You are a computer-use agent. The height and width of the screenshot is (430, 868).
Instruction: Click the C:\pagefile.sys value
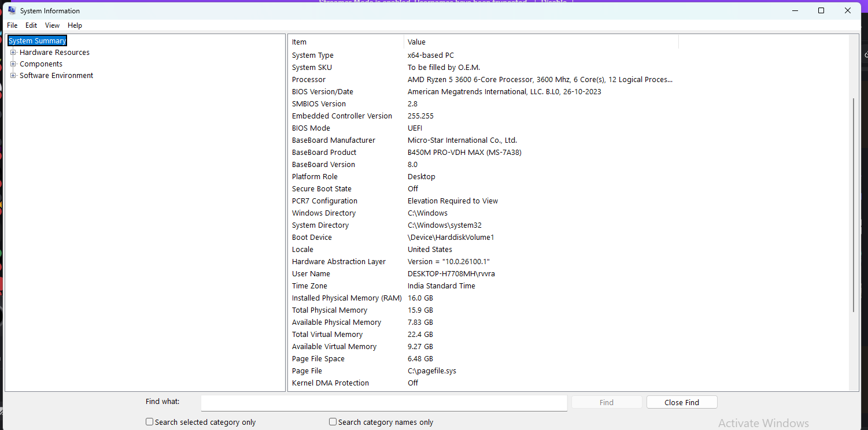[x=432, y=371]
